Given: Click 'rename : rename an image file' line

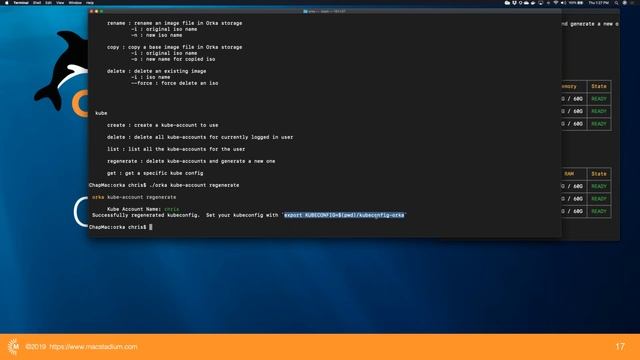Looking at the screenshot, I should point(175,23).
